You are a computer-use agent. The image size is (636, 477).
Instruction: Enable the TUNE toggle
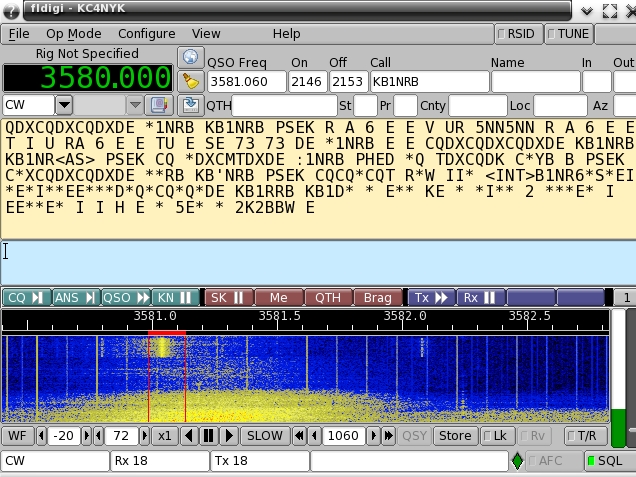pos(567,33)
